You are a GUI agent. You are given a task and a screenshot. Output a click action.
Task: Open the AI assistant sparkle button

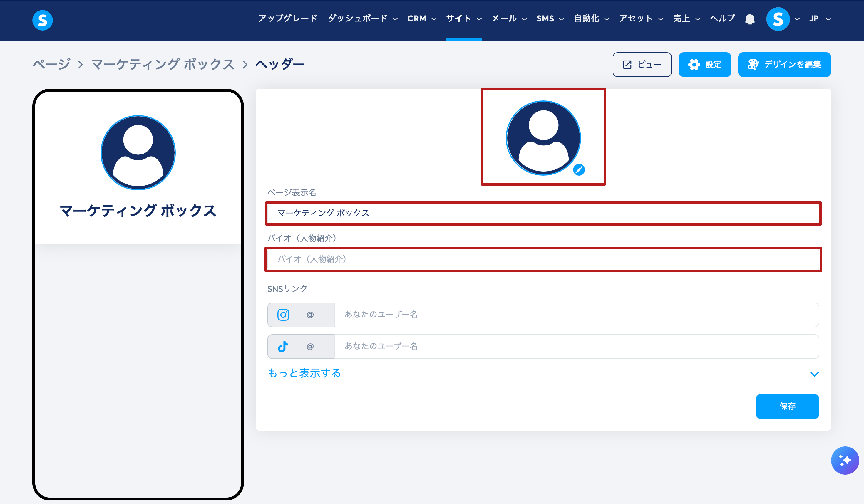point(845,460)
